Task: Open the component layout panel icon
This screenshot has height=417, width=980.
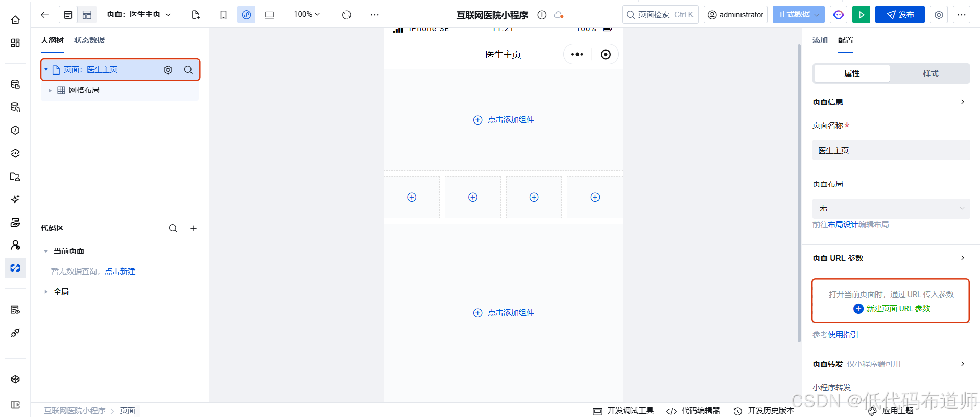Action: (x=87, y=15)
